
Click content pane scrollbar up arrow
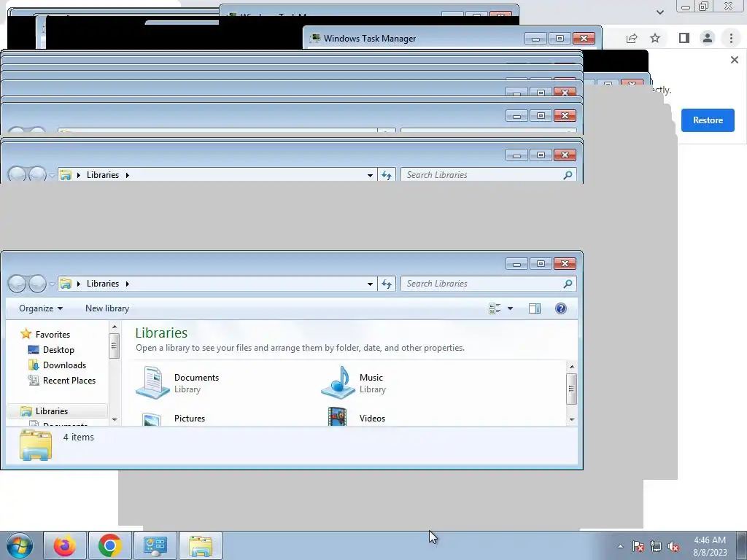(572, 367)
